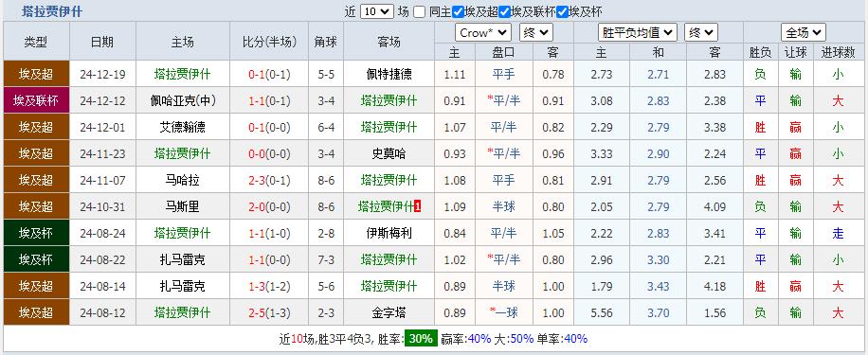Open the Crow* bookmaker dropdown
Image resolution: width=868 pixels, height=355 pixels.
pos(482,32)
